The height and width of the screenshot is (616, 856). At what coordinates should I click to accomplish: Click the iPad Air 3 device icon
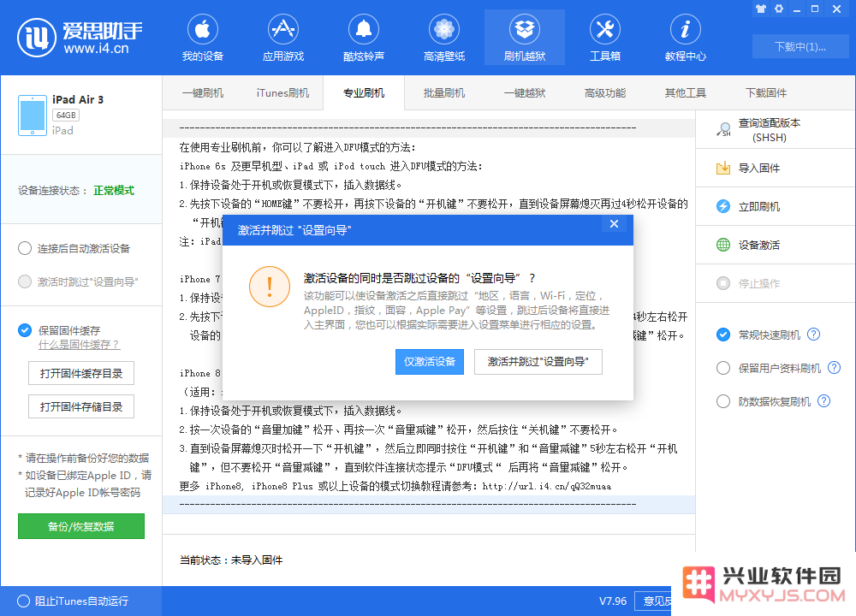tap(33, 115)
